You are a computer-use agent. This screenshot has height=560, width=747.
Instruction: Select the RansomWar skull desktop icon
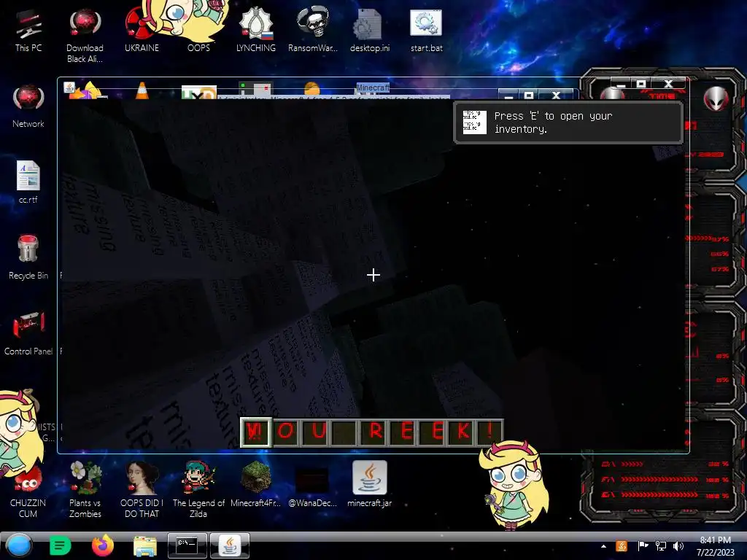312,30
